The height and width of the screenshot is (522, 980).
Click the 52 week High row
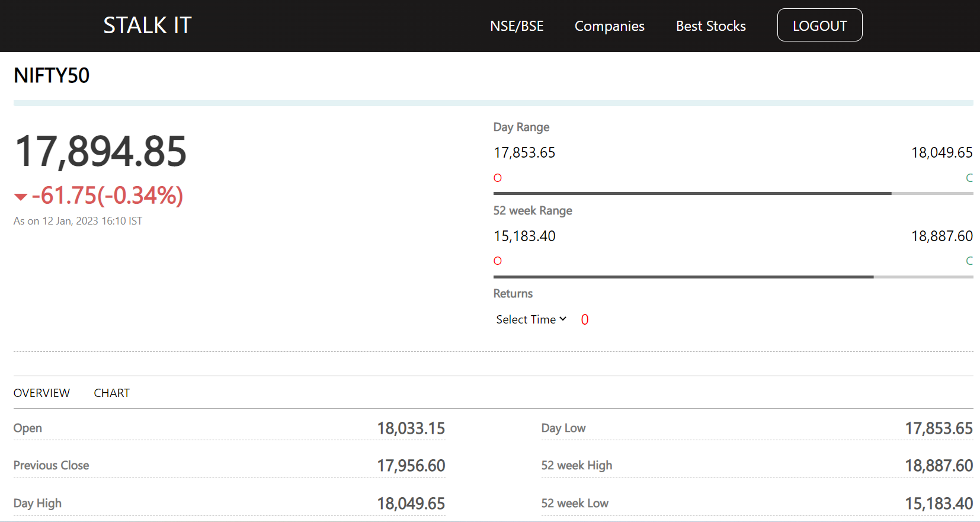(757, 466)
